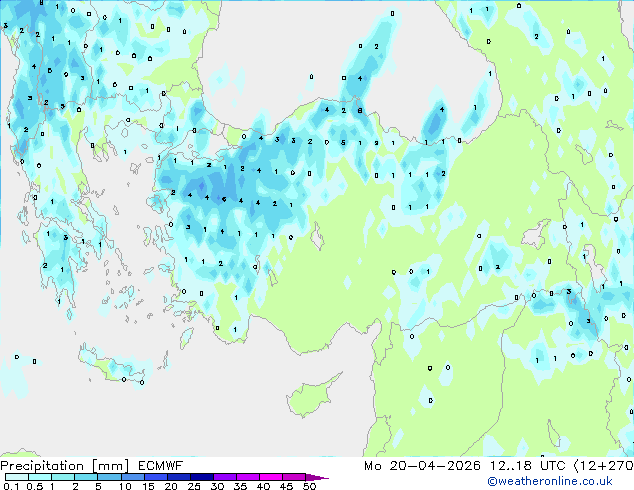This screenshot has width=634, height=490.
Task: Click the '0.5' legend scale label
Action: (35, 486)
